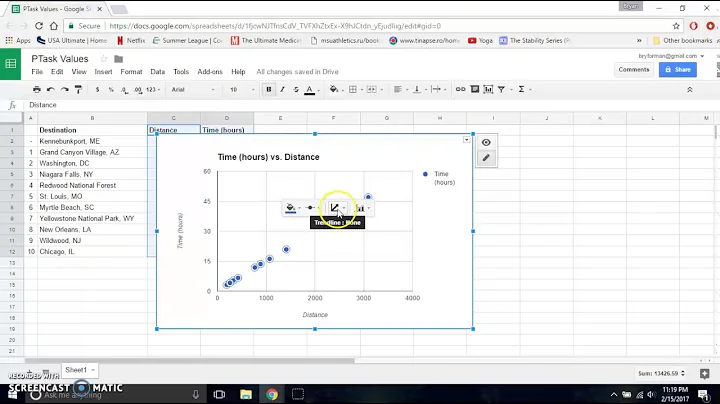Image resolution: width=720 pixels, height=404 pixels.
Task: Star the PTask Values document
Action: [x=104, y=59]
